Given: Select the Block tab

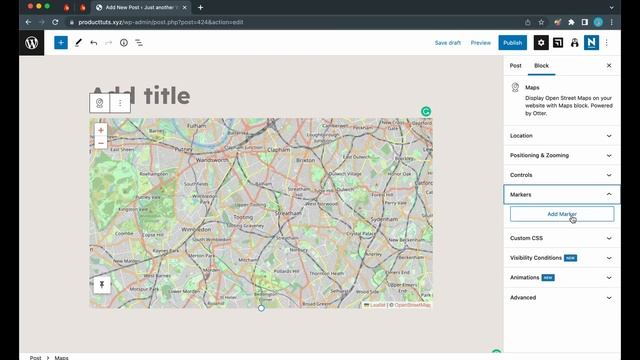Looking at the screenshot, I should click(541, 65).
